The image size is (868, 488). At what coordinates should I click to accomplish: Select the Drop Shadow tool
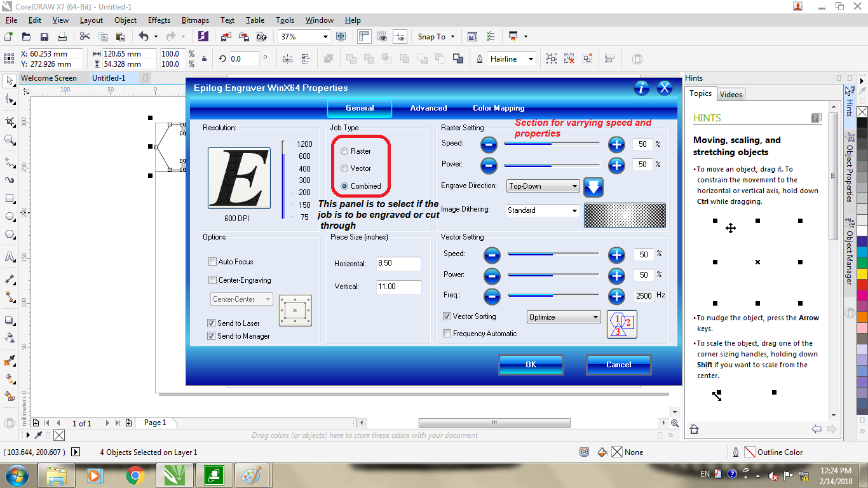pyautogui.click(x=10, y=321)
